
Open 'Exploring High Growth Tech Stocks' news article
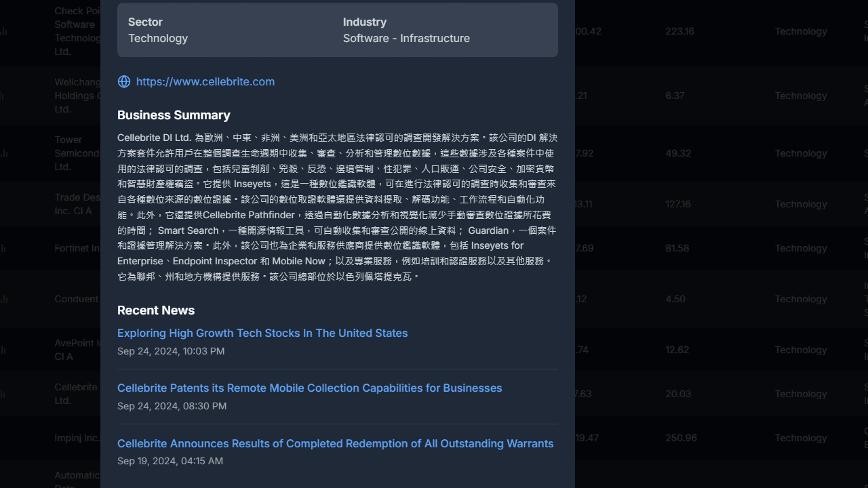click(262, 333)
